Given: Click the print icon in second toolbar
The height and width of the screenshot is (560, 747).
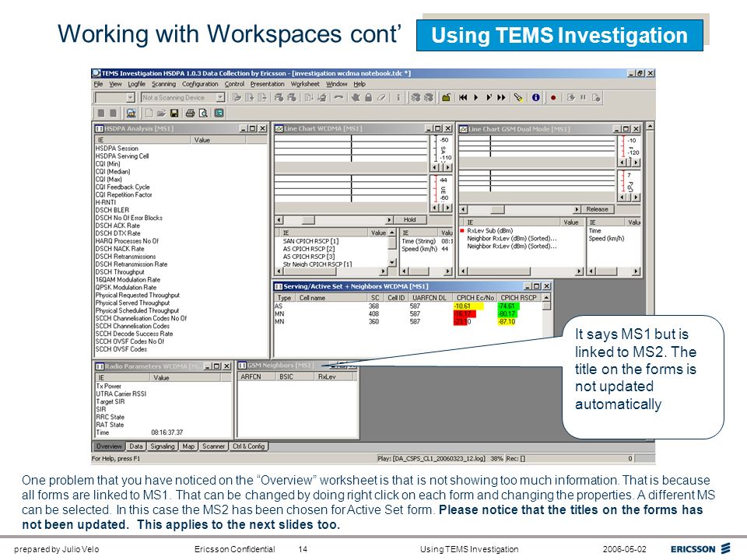Looking at the screenshot, I should [x=190, y=114].
